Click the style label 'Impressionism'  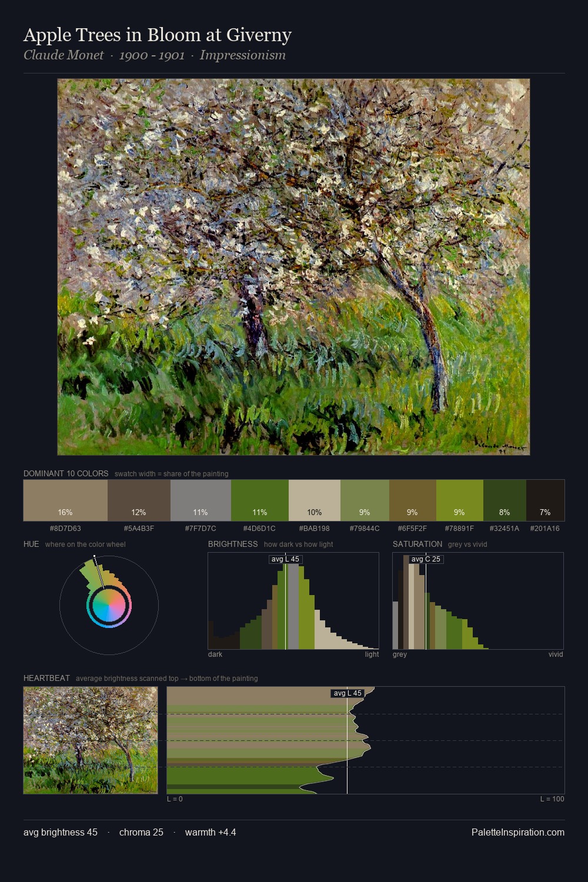click(x=243, y=55)
